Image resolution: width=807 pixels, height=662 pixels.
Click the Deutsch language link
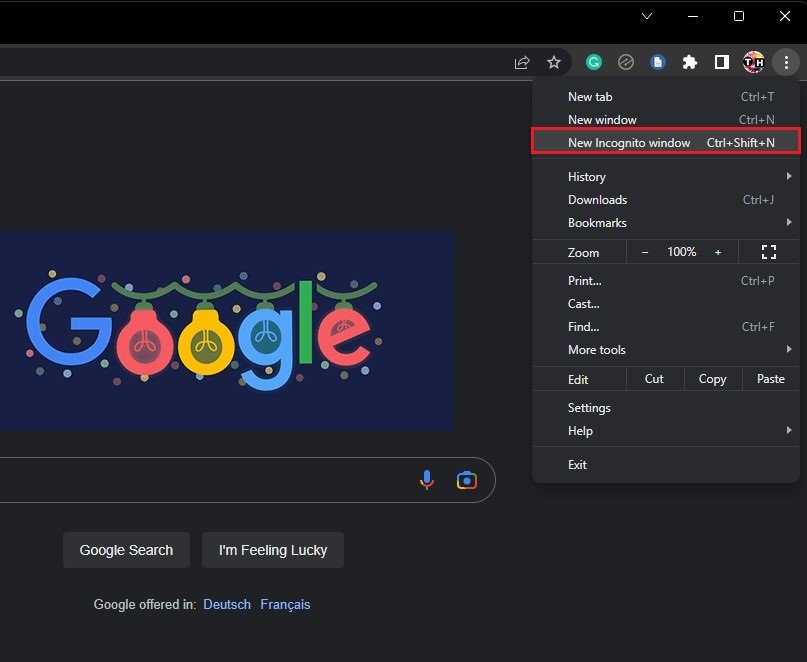point(227,604)
